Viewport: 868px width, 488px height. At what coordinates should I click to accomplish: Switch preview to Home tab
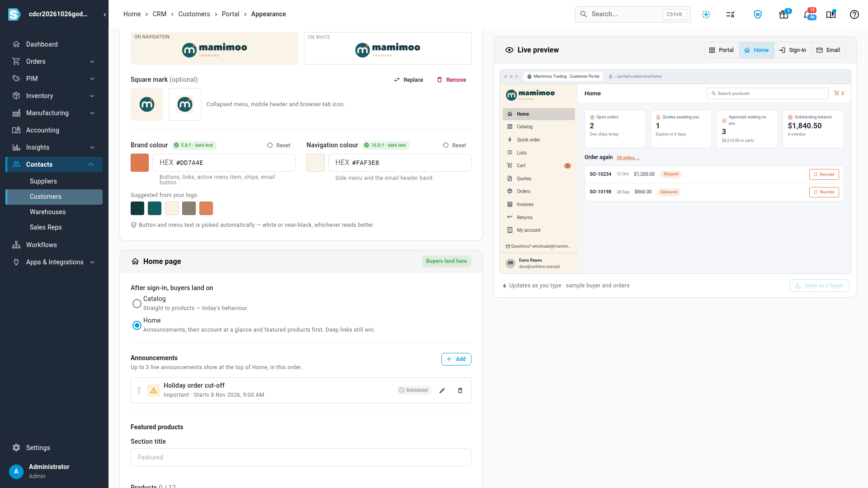[757, 50]
